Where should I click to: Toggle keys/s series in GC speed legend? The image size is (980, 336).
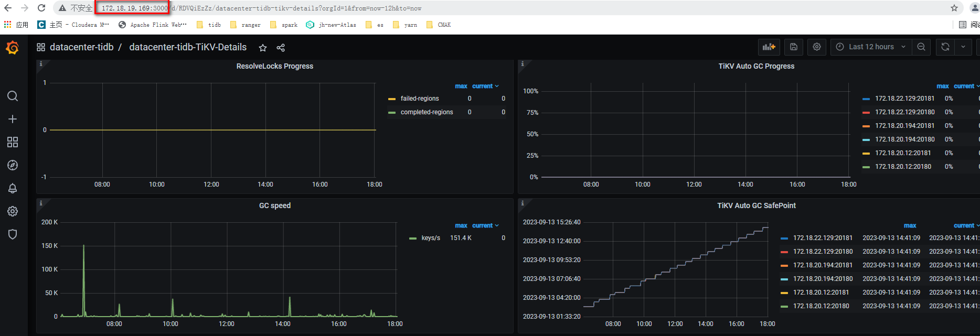(430, 238)
